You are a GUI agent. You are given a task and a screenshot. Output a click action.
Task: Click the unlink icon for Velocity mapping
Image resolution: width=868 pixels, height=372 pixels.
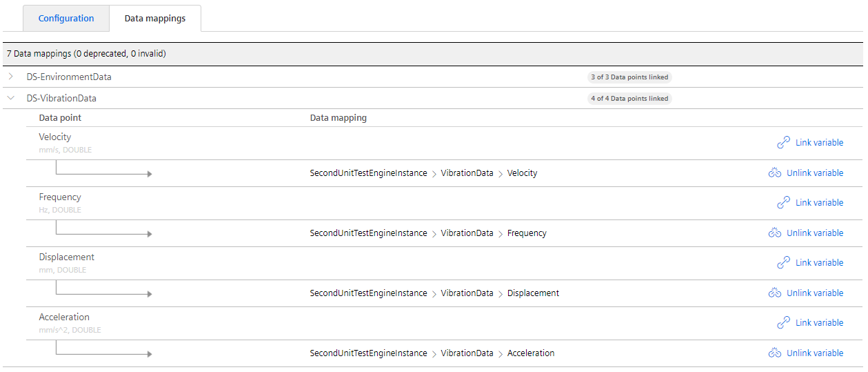tap(775, 173)
